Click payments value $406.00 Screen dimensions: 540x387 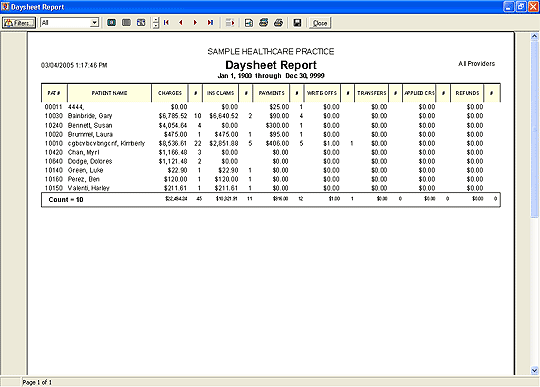point(277,143)
